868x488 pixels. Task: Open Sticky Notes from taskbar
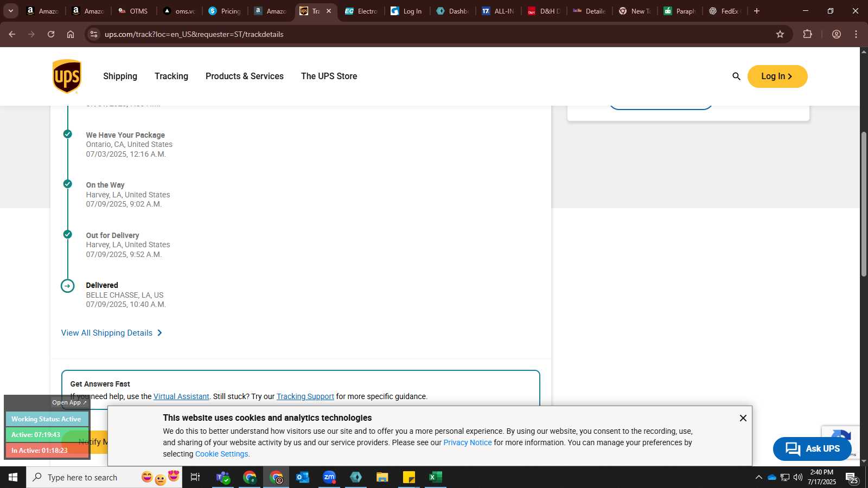pyautogui.click(x=409, y=477)
